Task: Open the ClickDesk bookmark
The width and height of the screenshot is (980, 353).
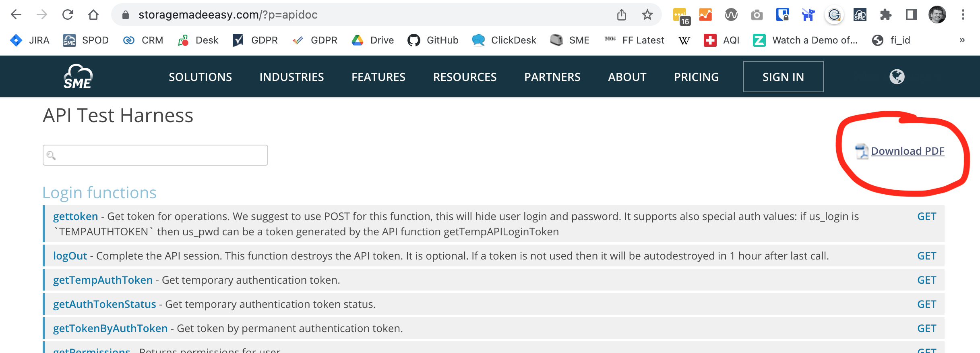Action: pos(504,40)
